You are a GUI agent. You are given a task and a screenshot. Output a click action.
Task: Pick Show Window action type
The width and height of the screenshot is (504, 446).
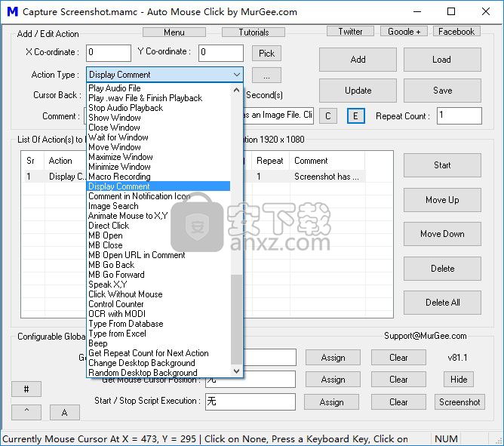point(115,118)
